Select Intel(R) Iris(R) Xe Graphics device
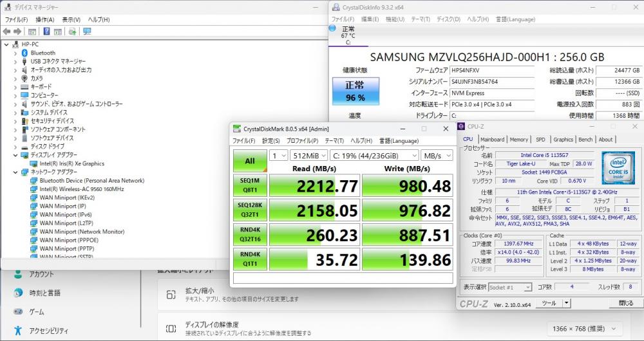 pyautogui.click(x=72, y=163)
